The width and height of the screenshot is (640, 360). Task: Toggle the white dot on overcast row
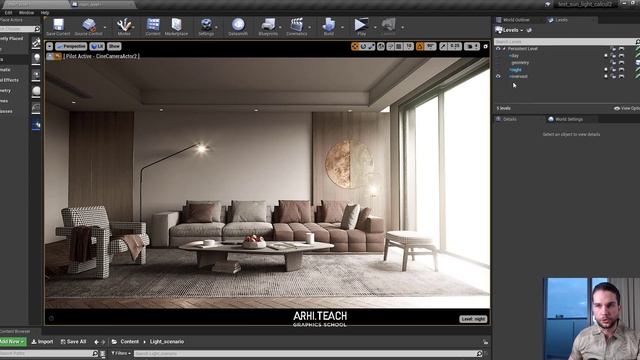[x=606, y=76]
